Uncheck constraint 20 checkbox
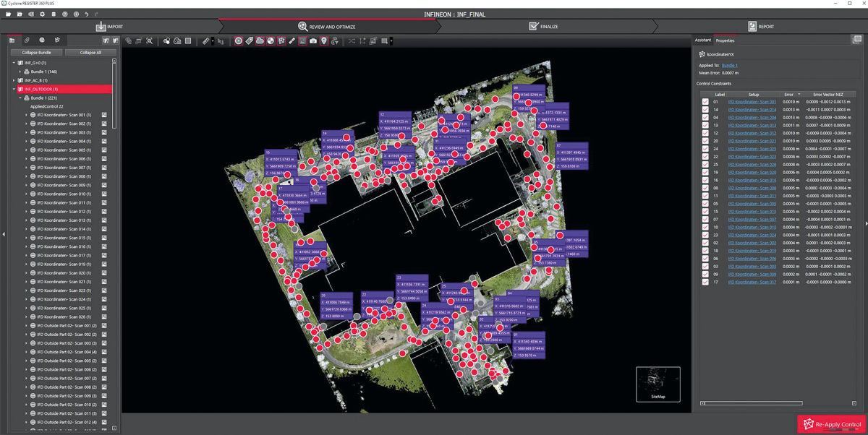Image resolution: width=868 pixels, height=435 pixels. click(705, 141)
